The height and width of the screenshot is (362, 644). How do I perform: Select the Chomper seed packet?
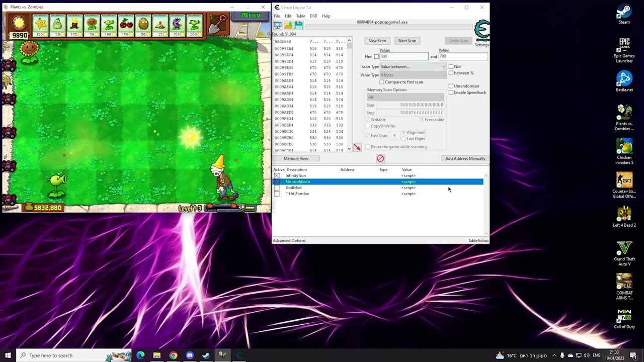coord(177,26)
